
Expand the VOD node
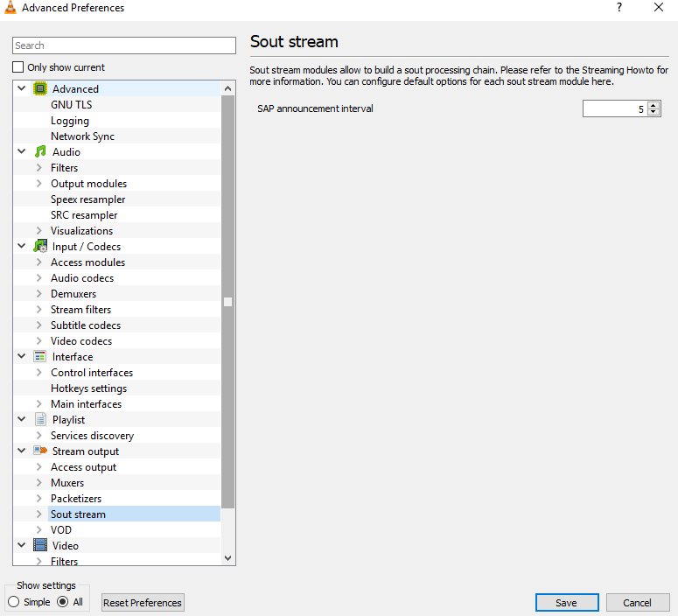38,529
